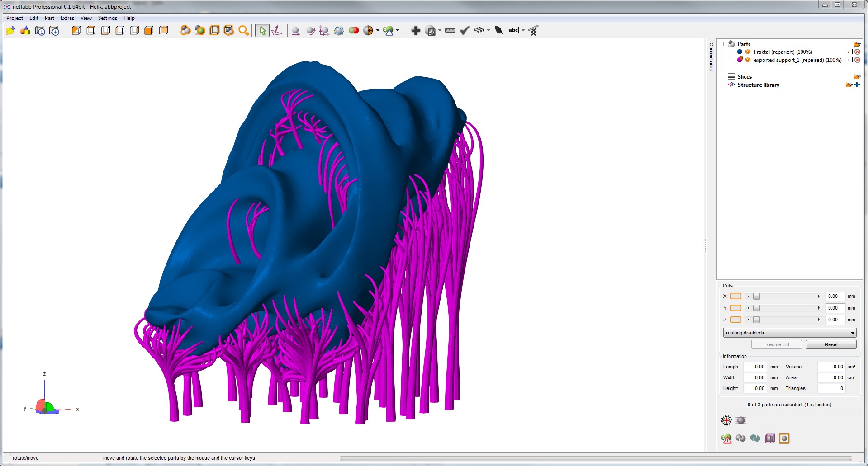Click right arrow of Z cut slider
Screen dimensions: 868x466
[819, 320]
